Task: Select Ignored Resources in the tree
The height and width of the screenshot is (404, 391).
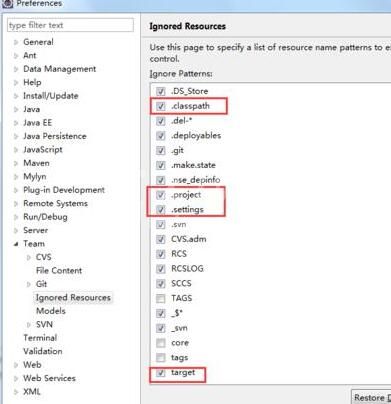Action: (x=73, y=297)
